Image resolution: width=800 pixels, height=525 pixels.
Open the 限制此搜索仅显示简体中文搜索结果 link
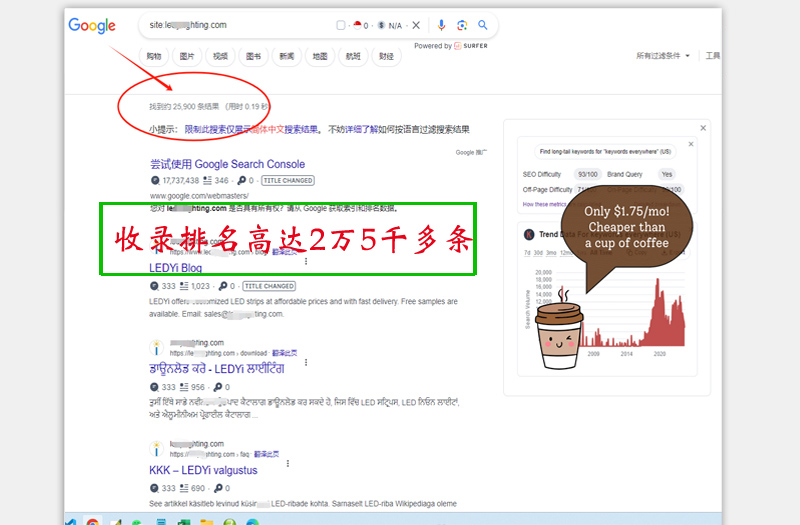(251, 130)
